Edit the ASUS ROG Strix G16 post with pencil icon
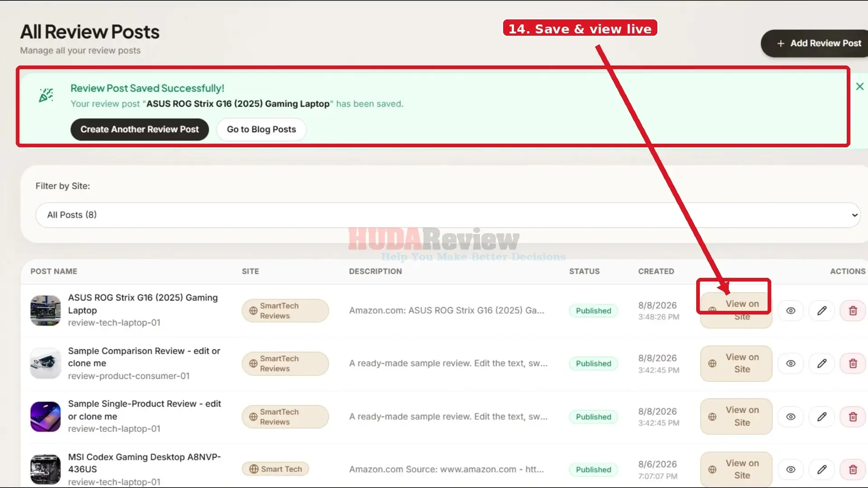This screenshot has width=868, height=488. [x=822, y=310]
